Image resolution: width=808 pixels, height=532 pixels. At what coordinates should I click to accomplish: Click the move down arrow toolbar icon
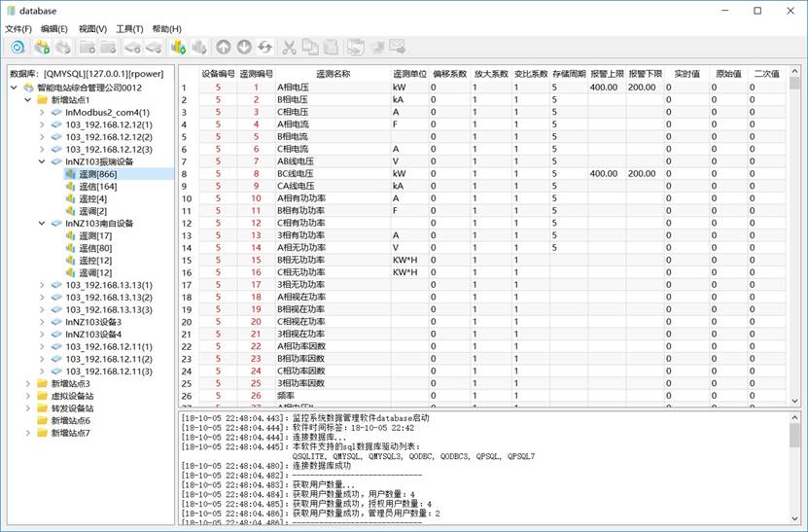[244, 47]
